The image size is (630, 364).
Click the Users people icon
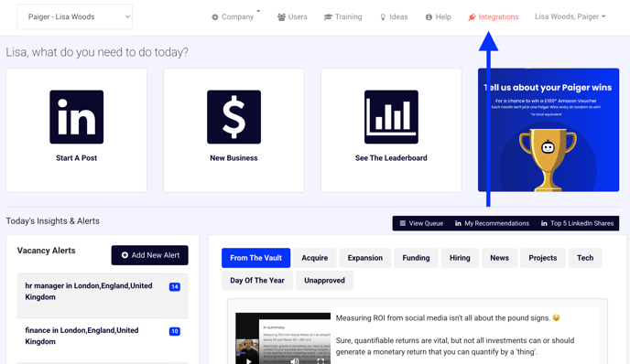click(281, 16)
